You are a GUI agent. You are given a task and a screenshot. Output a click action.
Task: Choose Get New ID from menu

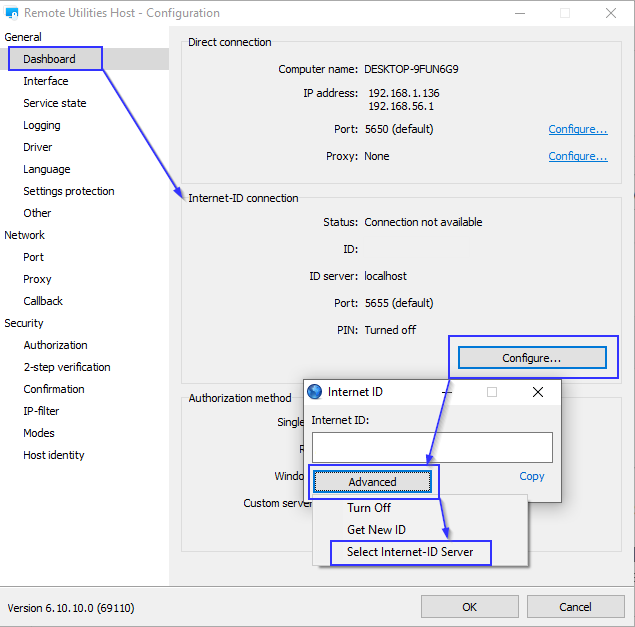[x=376, y=530]
